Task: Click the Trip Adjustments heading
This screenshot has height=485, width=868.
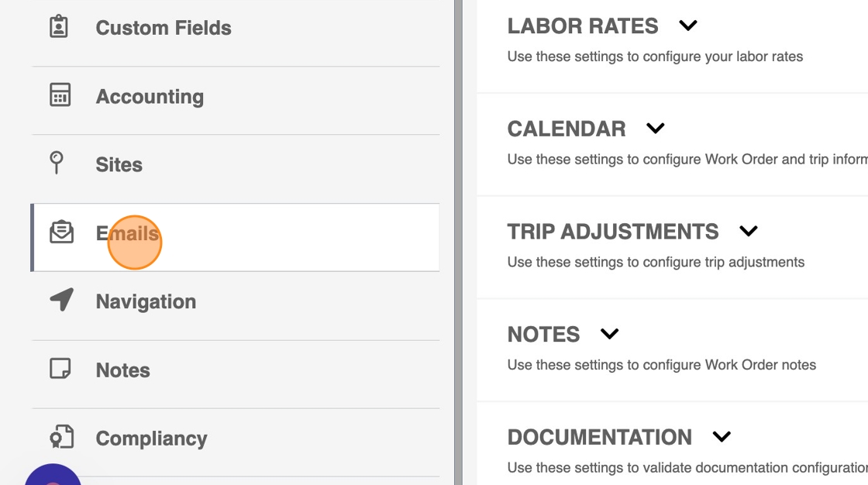Action: click(612, 232)
